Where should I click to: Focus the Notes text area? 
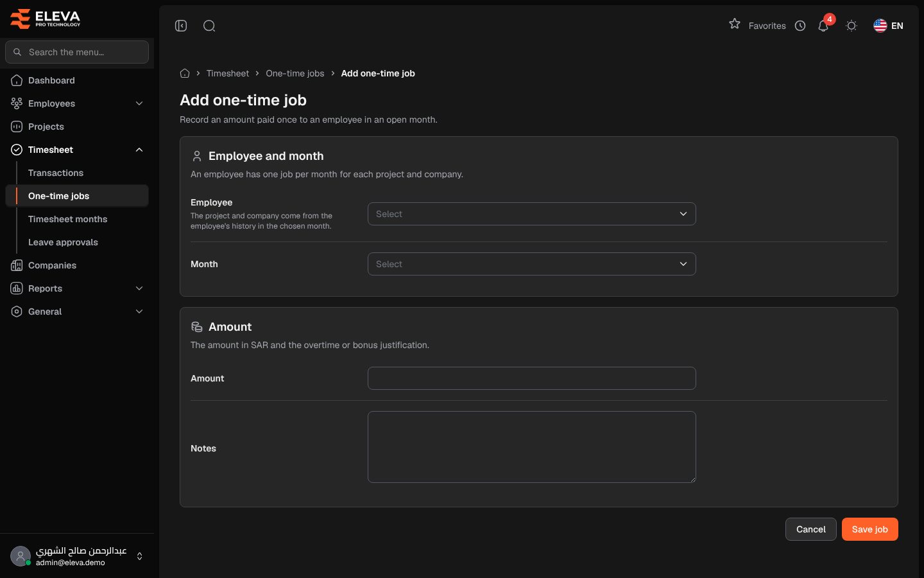531,447
